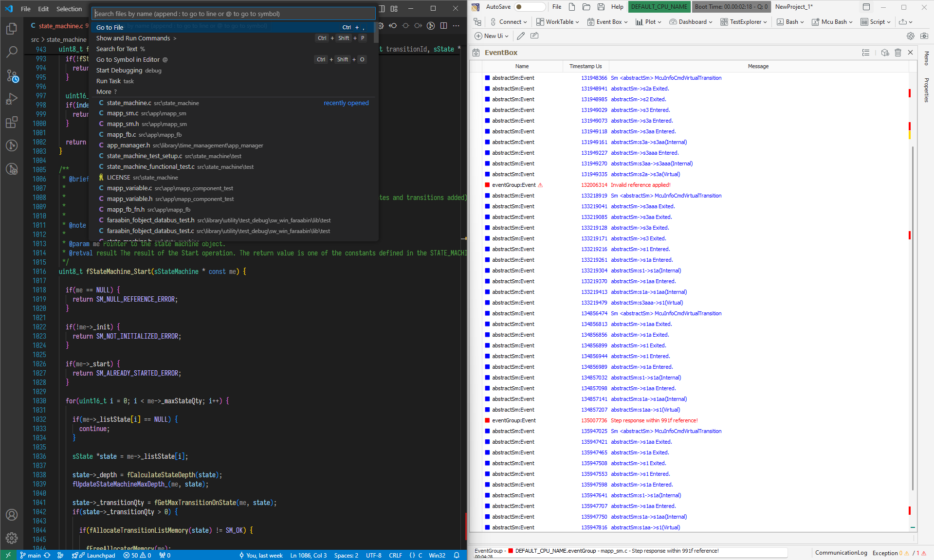Clear EventBox with trash icon
Screen dimensions: 934x560
click(x=898, y=53)
